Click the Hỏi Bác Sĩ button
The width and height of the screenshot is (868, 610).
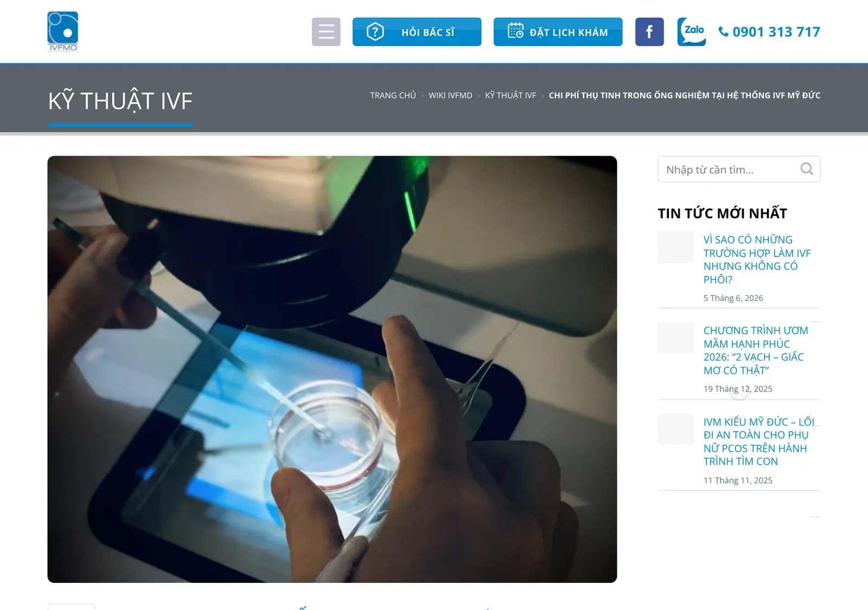click(417, 32)
